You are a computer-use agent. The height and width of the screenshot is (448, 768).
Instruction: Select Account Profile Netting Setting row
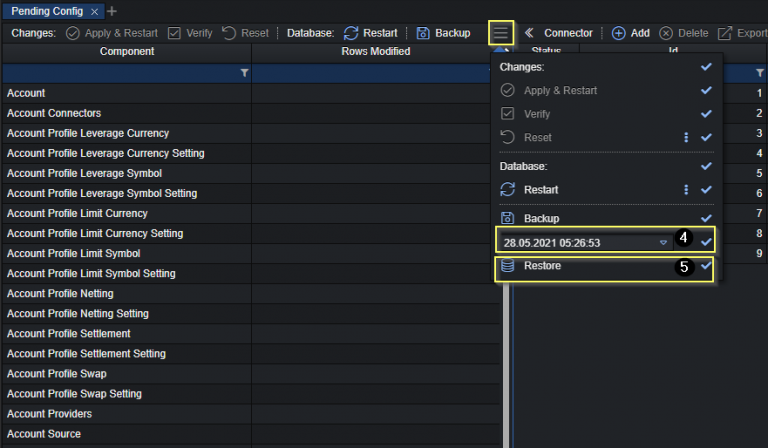tap(251, 314)
